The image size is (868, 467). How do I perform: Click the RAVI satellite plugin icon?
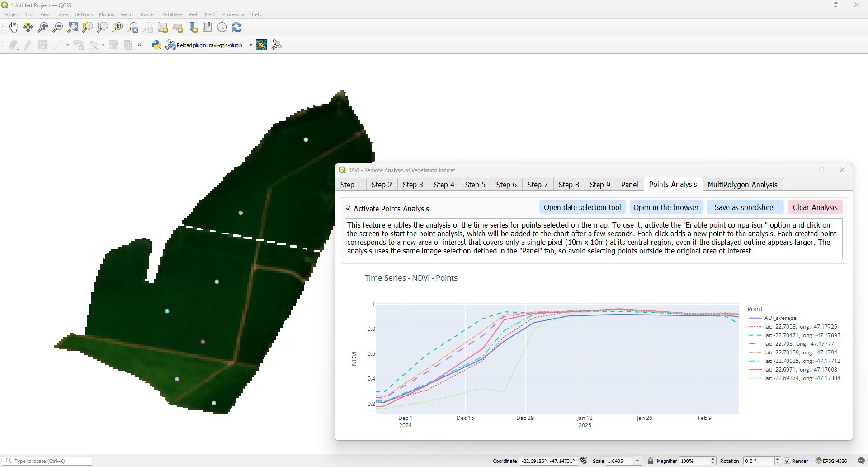pos(276,45)
